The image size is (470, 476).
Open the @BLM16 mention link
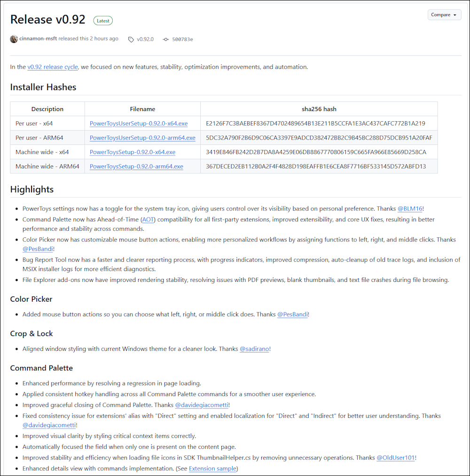coord(410,209)
